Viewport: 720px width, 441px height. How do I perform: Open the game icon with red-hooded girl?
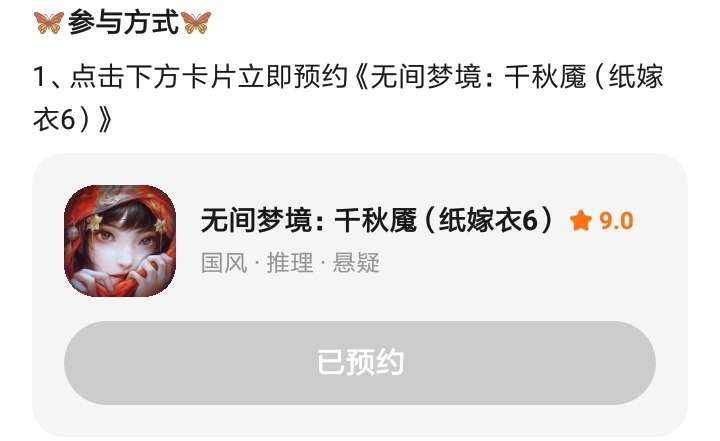click(x=120, y=241)
